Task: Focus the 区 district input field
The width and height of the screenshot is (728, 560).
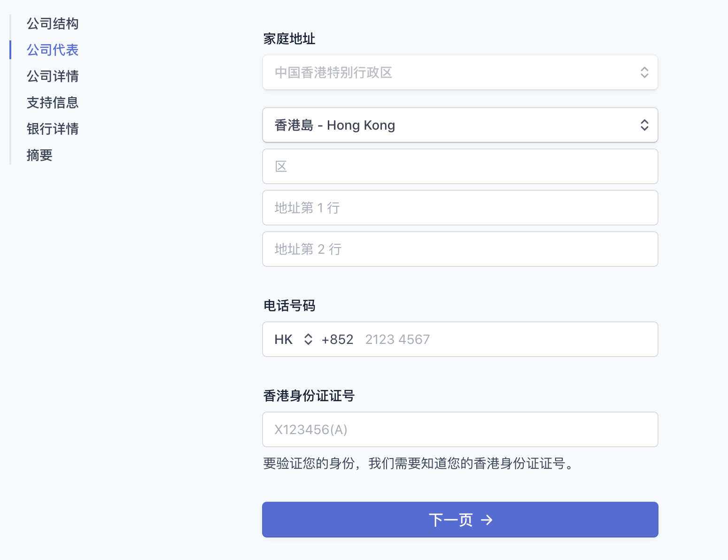Action: 460,166
